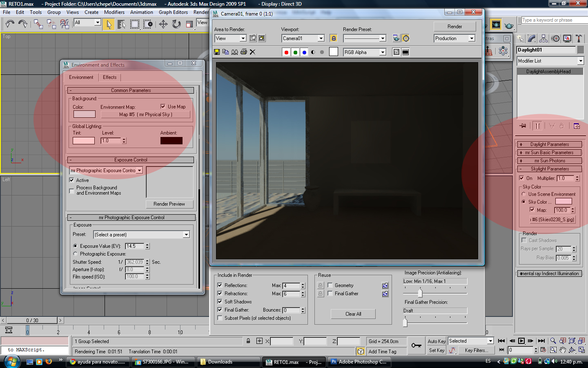Click the Undo arrow in main toolbar
The width and height of the screenshot is (588, 368).
10,24
